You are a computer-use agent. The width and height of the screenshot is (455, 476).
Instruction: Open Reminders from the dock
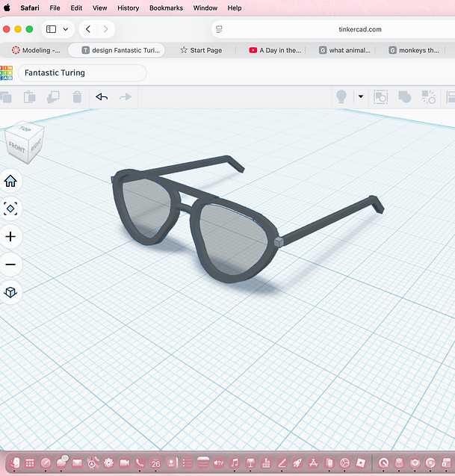pos(188,463)
